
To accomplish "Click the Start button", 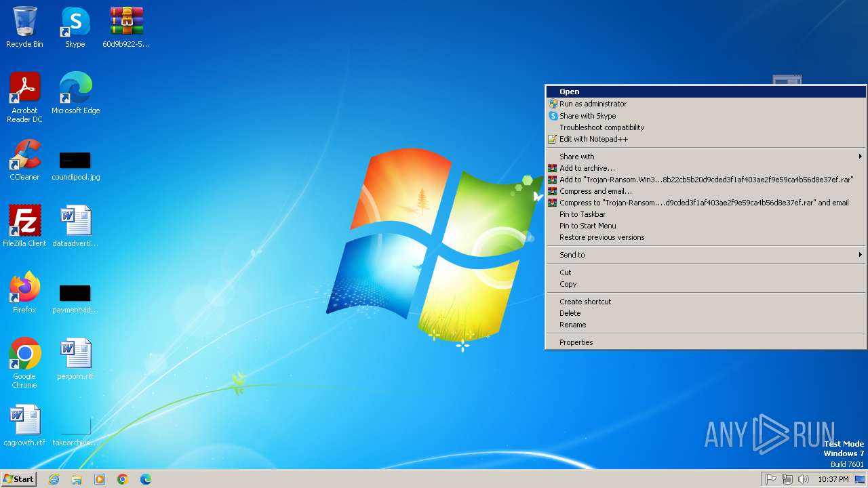I will [x=18, y=479].
